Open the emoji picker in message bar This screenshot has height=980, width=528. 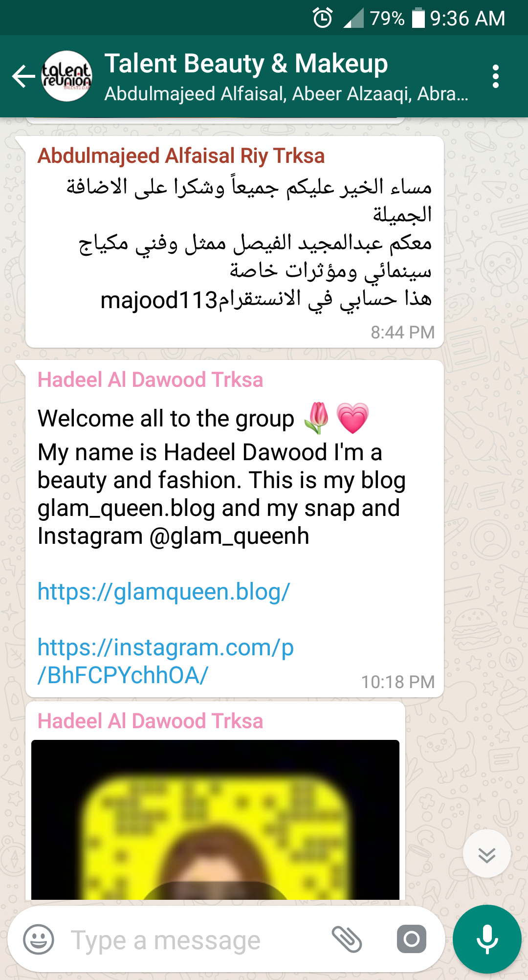pyautogui.click(x=39, y=939)
